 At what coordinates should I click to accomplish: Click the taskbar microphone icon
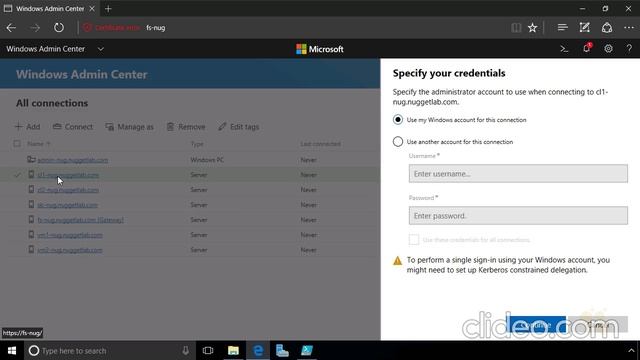185,351
